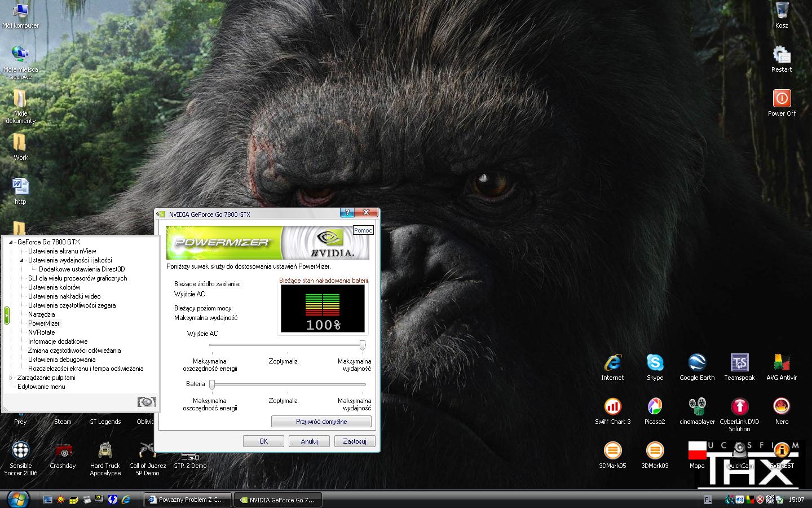Click the Power Off desktop shortcut
Screen dimensions: 812x508
pos(782,103)
